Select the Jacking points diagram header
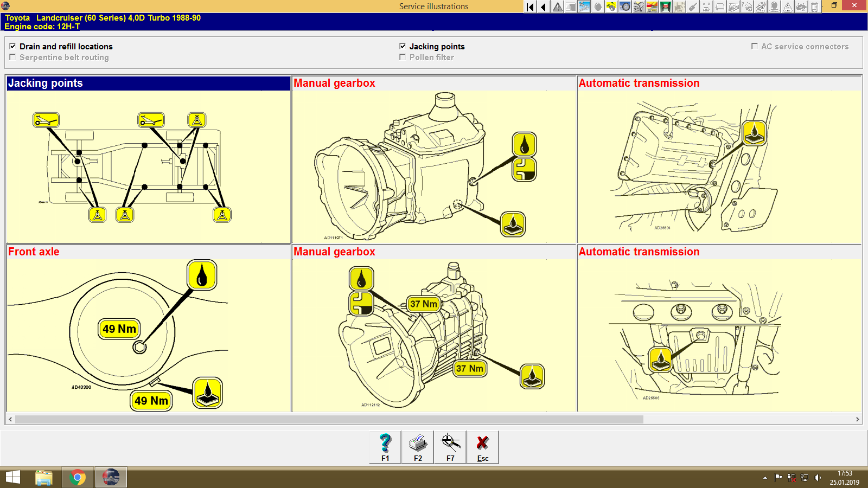Viewport: 868px width, 488px height. pos(46,84)
